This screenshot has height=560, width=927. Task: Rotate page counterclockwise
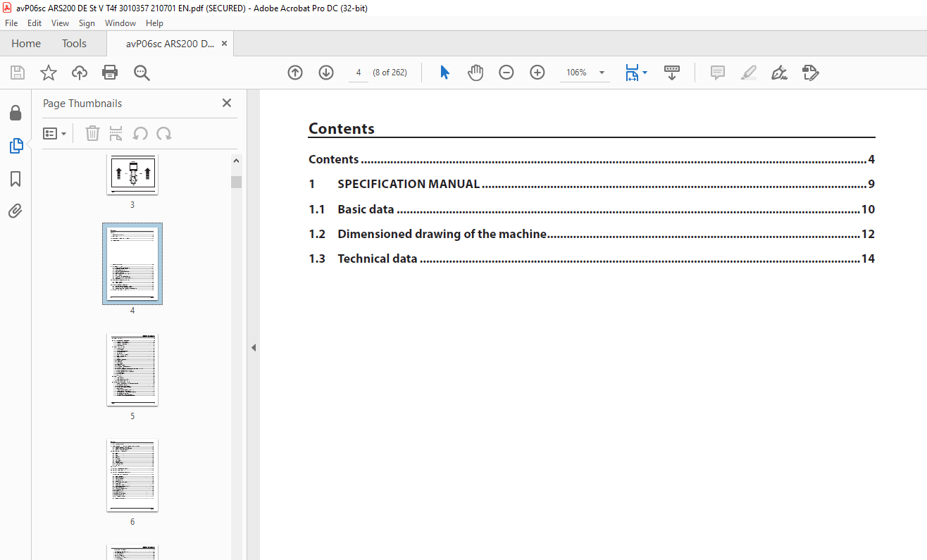(x=140, y=133)
